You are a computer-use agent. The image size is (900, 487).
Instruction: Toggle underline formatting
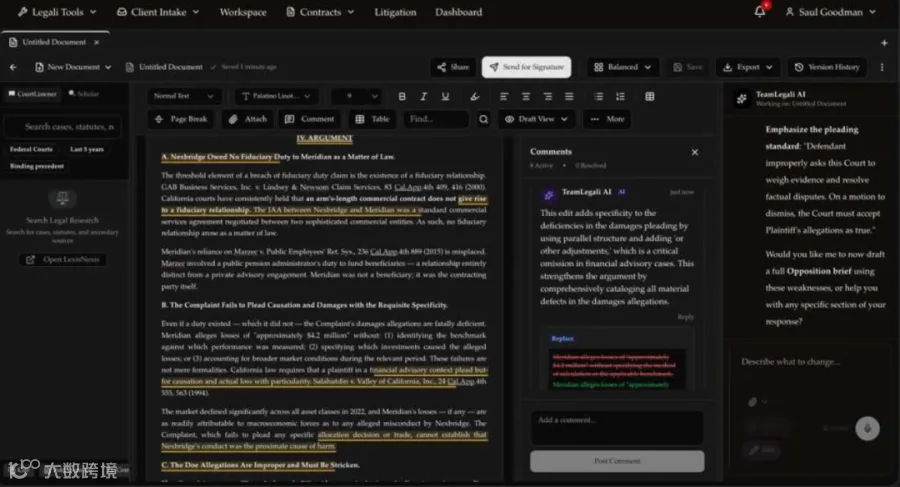(x=445, y=96)
